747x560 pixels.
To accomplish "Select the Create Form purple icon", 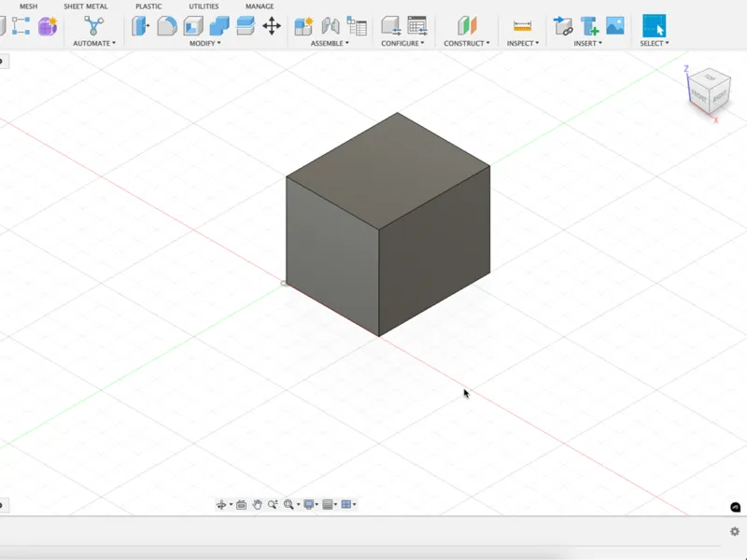I will coord(48,26).
